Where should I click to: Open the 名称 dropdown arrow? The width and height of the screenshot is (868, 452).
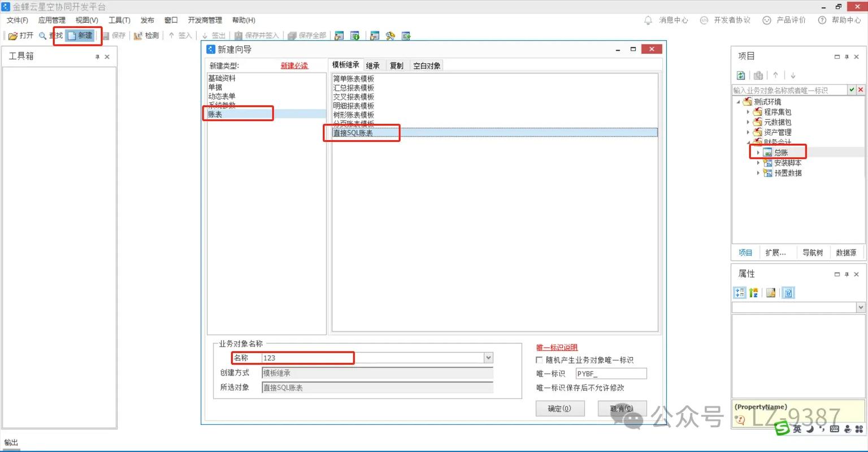[489, 358]
